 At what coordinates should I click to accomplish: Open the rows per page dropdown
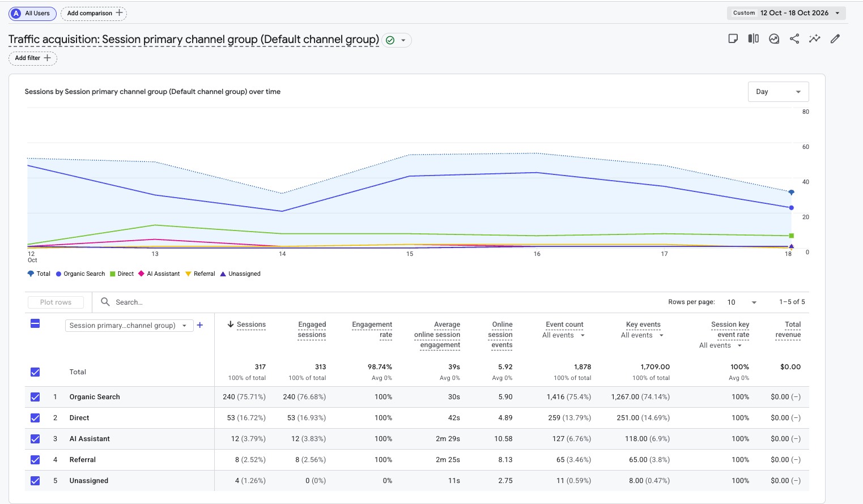(742, 302)
